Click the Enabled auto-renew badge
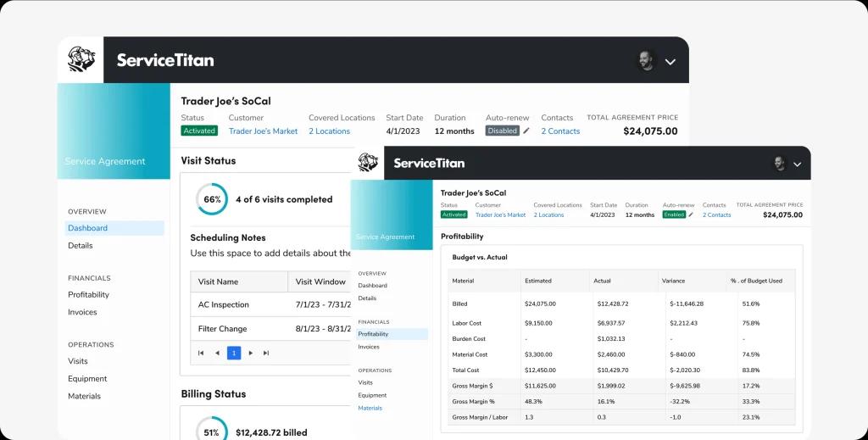Image resolution: width=868 pixels, height=440 pixels. [674, 214]
